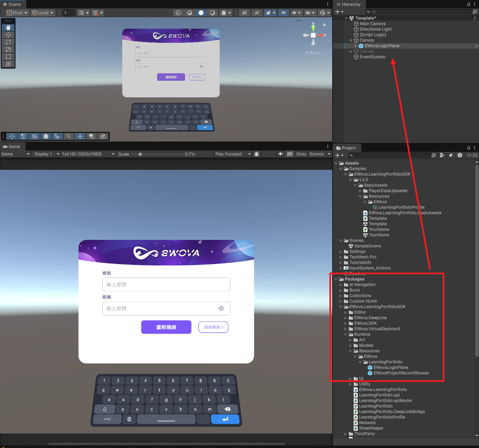The width and height of the screenshot is (479, 448).
Task: Toggle Scene lighting on or off
Action: pyautogui.click(x=257, y=13)
